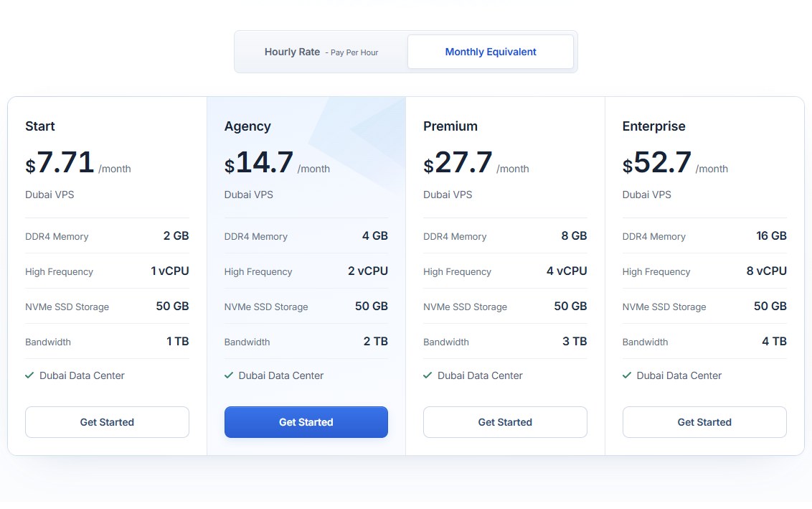
Task: Click 50 GB storage in the Agency plan
Action: 372,307
